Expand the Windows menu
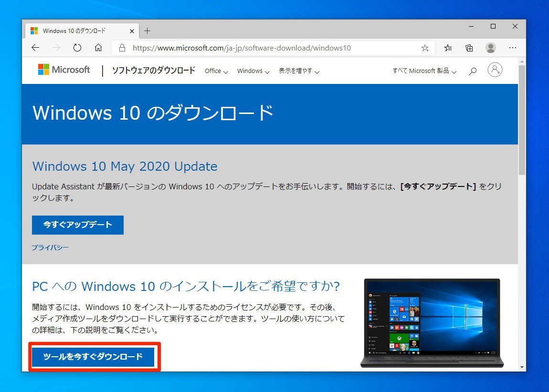Viewport: 549px width, 392px height. pyautogui.click(x=253, y=71)
